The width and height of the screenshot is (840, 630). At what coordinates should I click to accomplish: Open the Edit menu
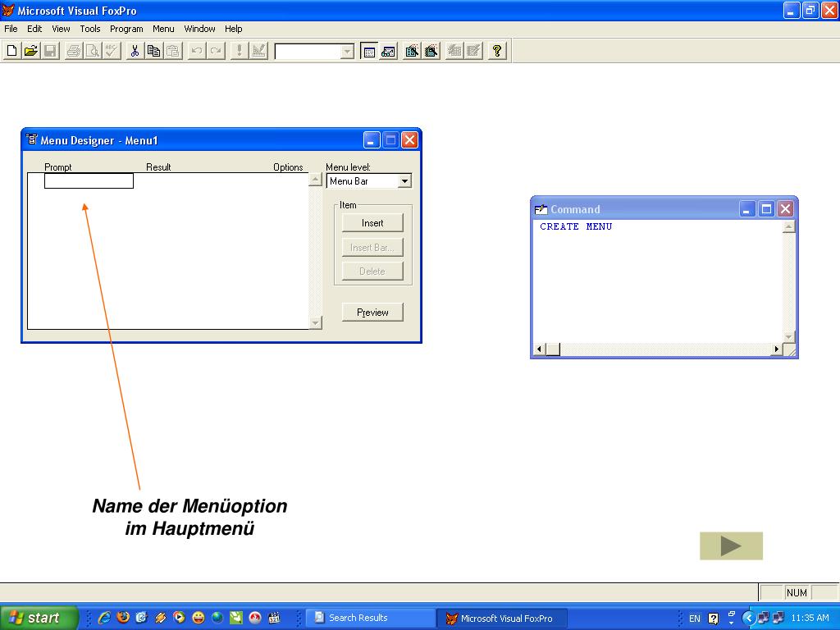click(x=34, y=29)
